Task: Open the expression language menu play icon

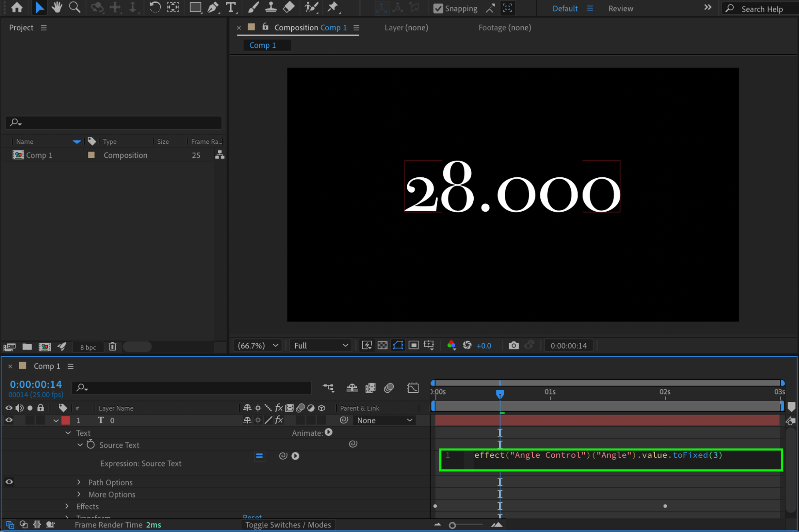Action: 295,456
